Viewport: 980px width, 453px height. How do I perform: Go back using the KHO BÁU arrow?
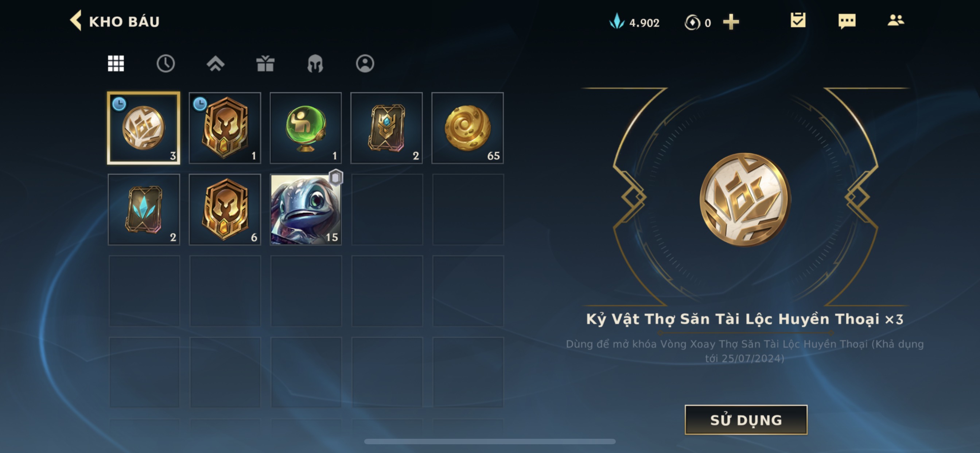pos(76,21)
